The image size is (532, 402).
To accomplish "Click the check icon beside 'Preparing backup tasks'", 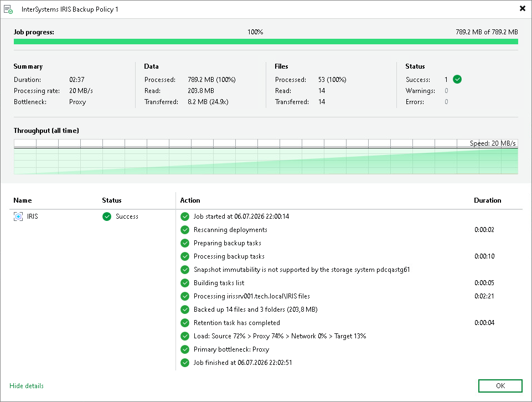I will click(x=185, y=243).
